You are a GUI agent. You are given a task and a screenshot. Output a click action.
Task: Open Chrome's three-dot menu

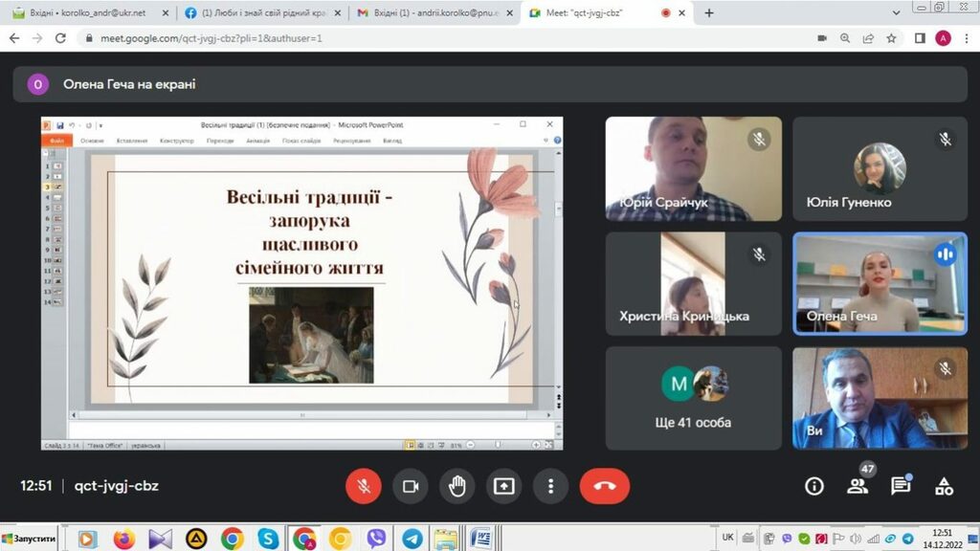pos(966,38)
